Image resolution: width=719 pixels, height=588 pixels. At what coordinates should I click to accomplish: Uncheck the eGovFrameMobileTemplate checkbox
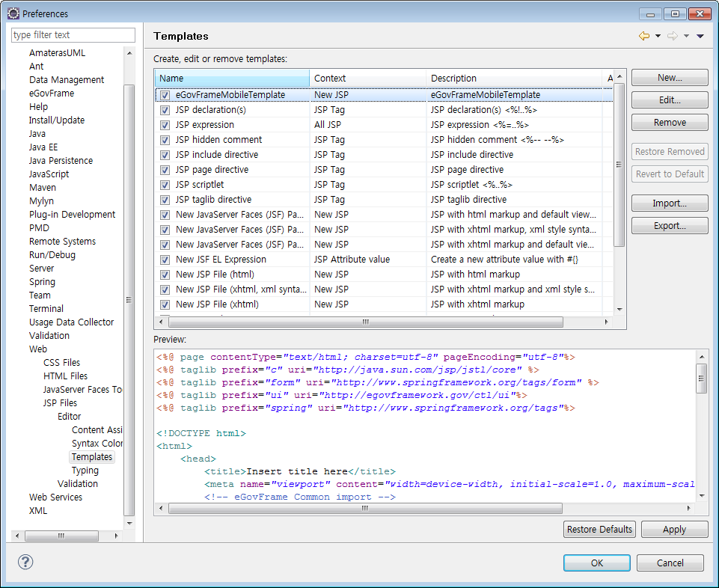click(165, 95)
